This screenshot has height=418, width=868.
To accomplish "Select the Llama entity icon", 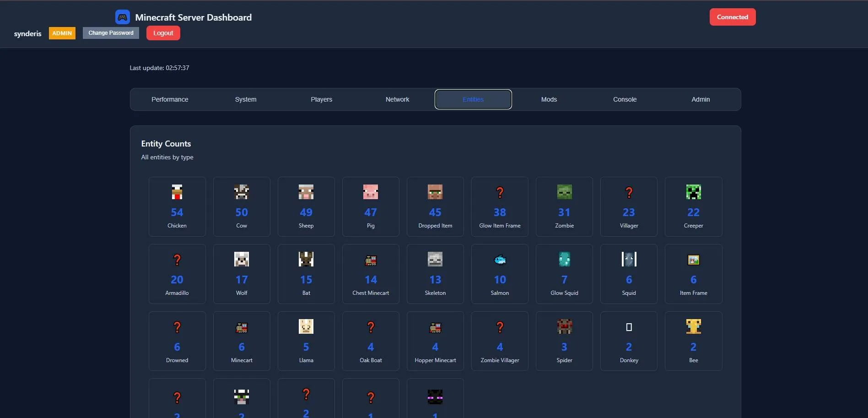I will coord(306,326).
